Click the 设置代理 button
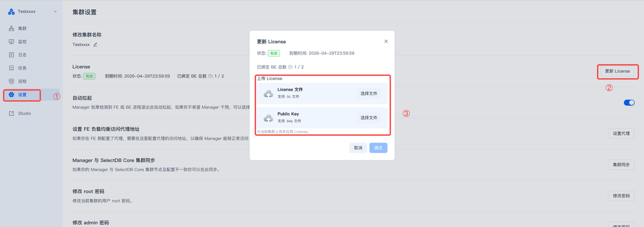 pyautogui.click(x=621, y=134)
